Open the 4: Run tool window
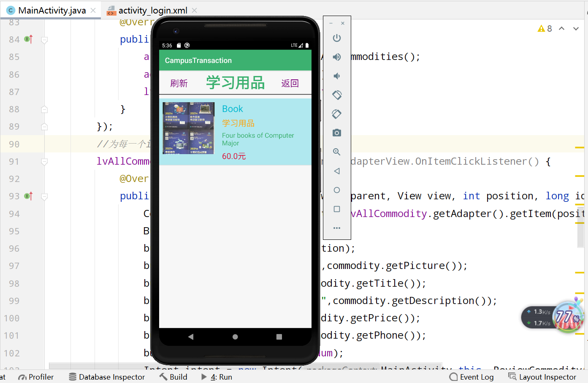 click(217, 377)
